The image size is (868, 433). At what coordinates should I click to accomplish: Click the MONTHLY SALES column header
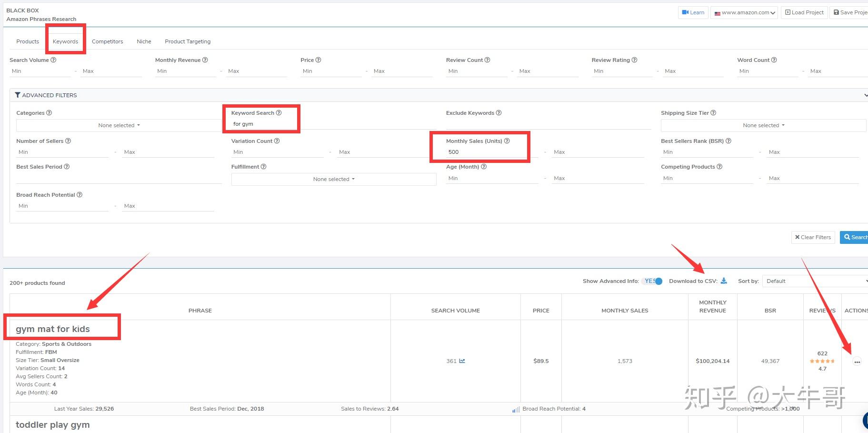[625, 311]
